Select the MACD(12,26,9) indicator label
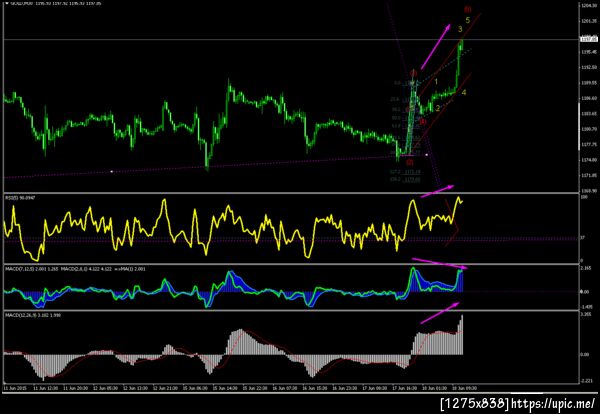This screenshot has width=600, height=414. tap(33, 315)
